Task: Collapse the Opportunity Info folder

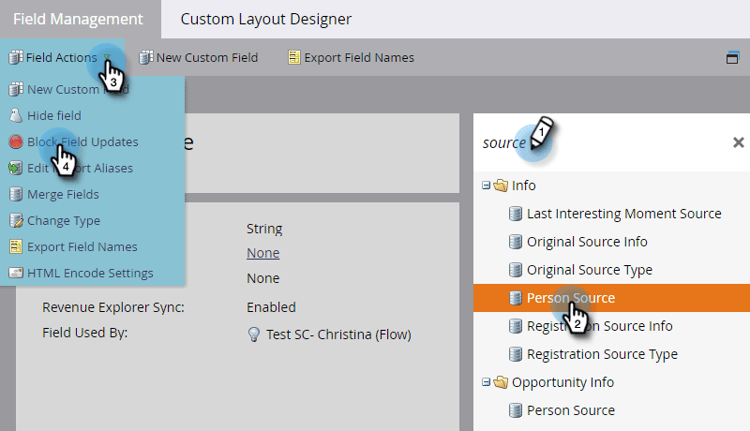Action: click(486, 382)
